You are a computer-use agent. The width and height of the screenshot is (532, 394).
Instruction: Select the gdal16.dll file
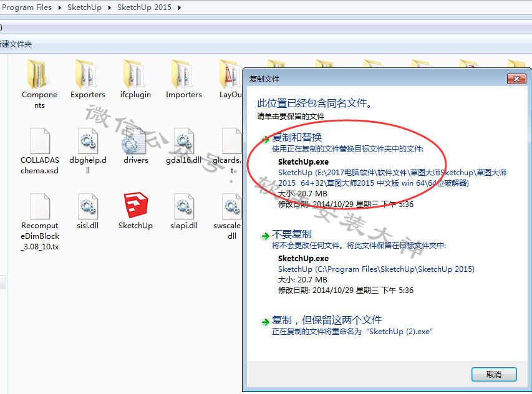click(183, 146)
